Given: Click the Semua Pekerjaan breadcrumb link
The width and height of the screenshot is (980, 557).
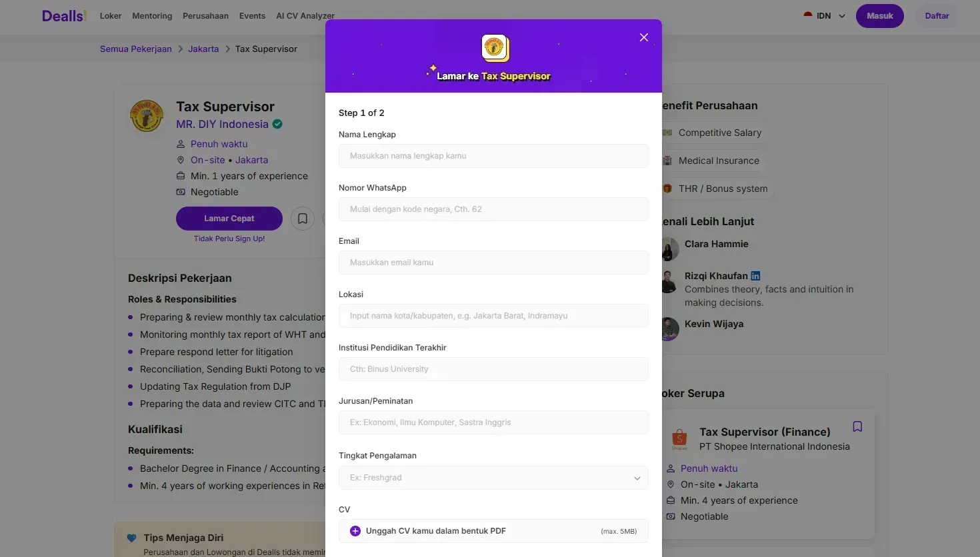Looking at the screenshot, I should pos(136,49).
